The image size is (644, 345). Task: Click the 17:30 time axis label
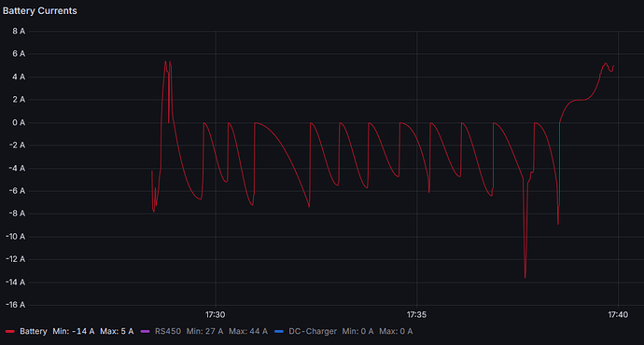[216, 314]
